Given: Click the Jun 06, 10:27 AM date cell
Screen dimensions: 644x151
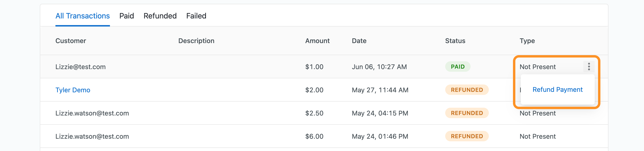Looking at the screenshot, I should pos(379,67).
